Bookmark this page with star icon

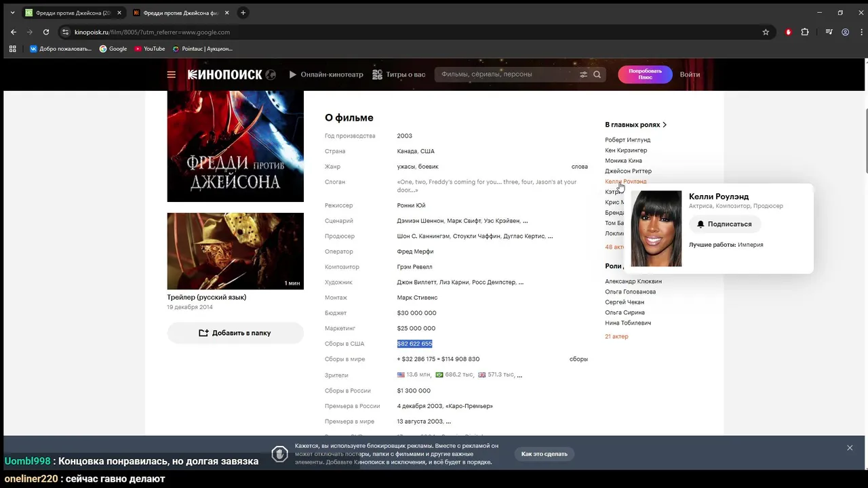tap(766, 32)
